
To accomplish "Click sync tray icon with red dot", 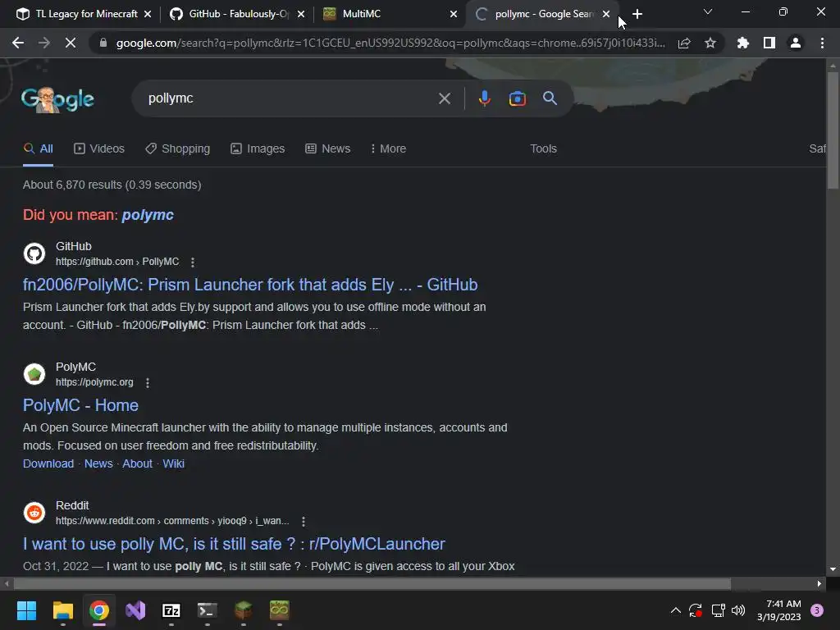I will coord(696,610).
